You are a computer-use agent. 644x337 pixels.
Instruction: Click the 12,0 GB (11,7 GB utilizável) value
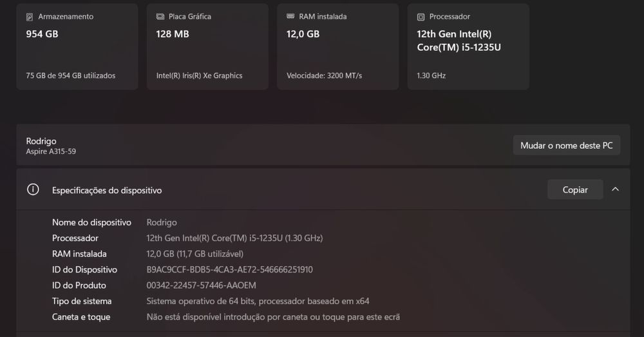pyautogui.click(x=195, y=254)
